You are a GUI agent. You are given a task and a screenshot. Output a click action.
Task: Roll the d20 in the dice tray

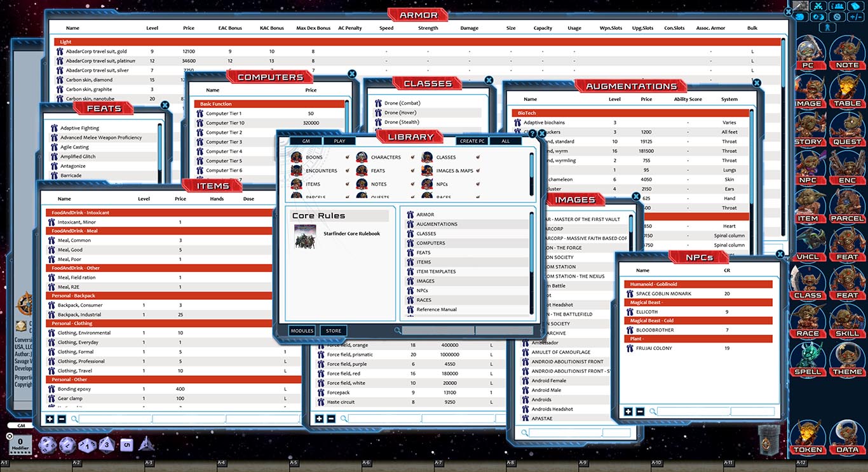tap(46, 445)
